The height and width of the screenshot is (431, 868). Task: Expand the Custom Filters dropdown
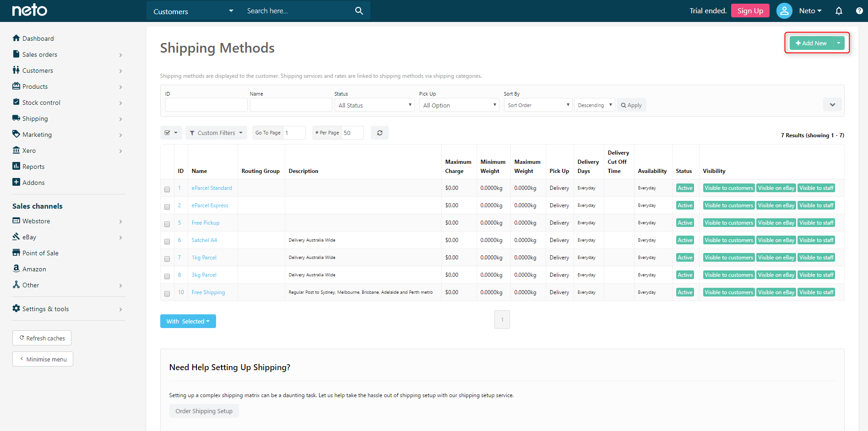(x=216, y=133)
